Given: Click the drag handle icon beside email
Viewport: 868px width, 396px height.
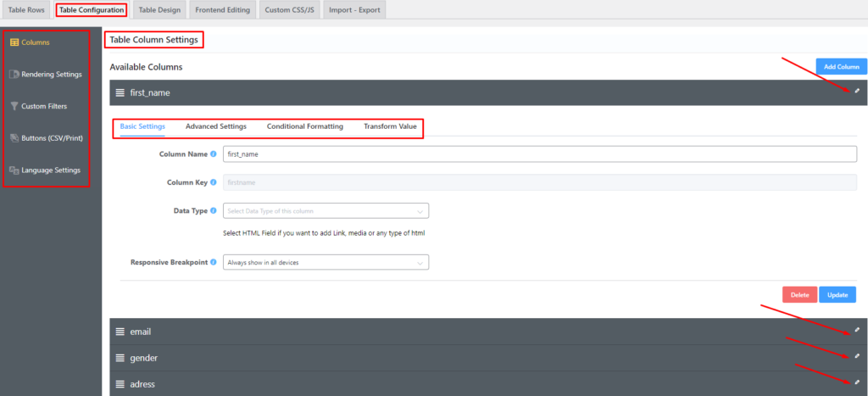Looking at the screenshot, I should tap(120, 332).
